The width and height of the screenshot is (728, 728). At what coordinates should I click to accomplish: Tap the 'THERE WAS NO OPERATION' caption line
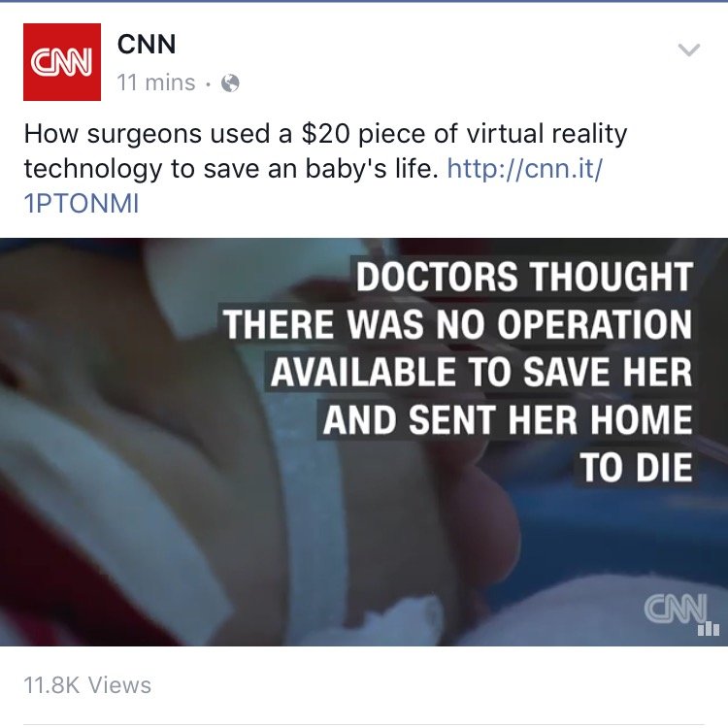[x=457, y=324]
